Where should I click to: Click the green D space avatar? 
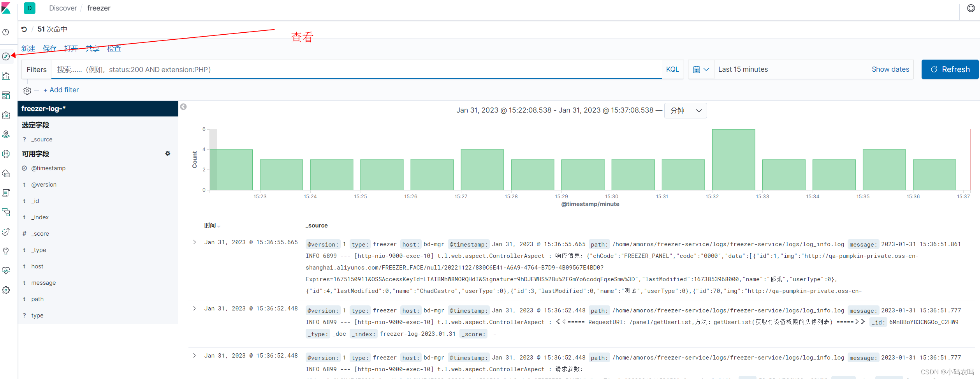pos(30,8)
